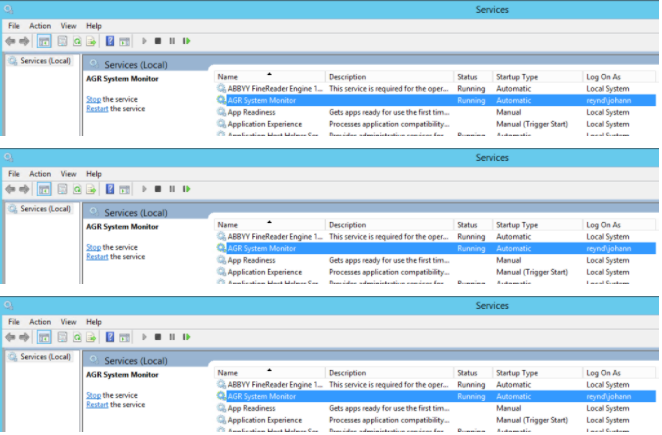Click Export List icon in middle Services window
This screenshot has height=435, width=662.
pyautogui.click(x=91, y=189)
